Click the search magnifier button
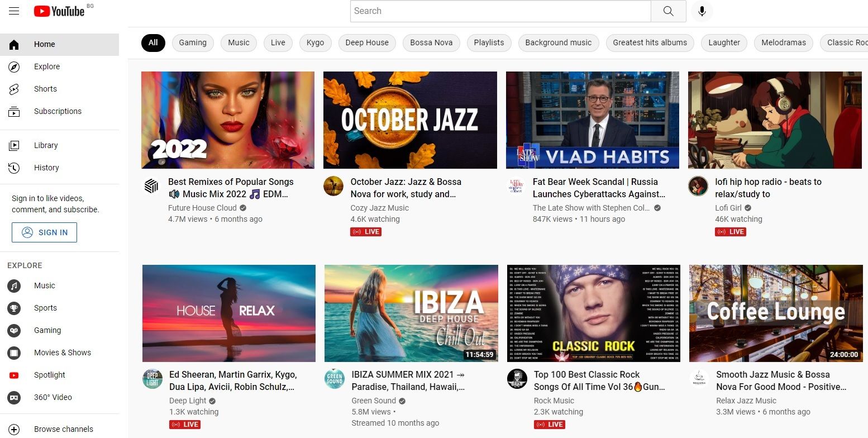 click(669, 11)
